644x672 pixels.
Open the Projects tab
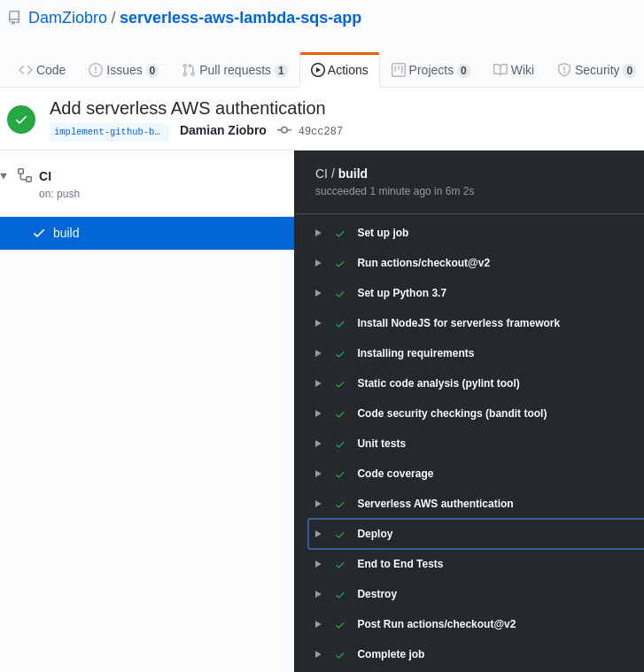pyautogui.click(x=431, y=70)
